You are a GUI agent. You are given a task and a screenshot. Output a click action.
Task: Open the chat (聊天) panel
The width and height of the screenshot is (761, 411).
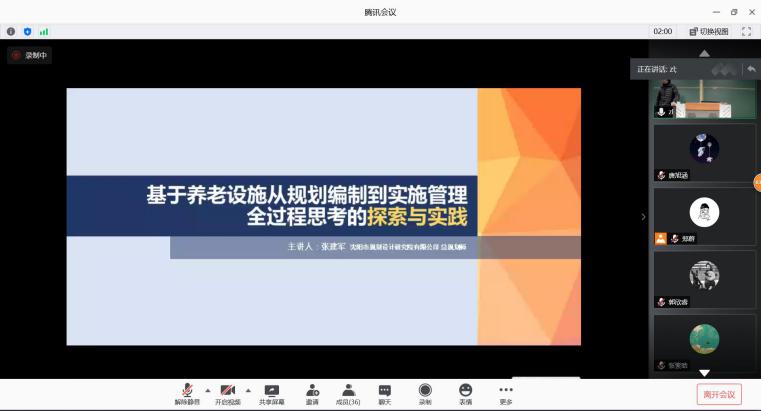tap(384, 393)
